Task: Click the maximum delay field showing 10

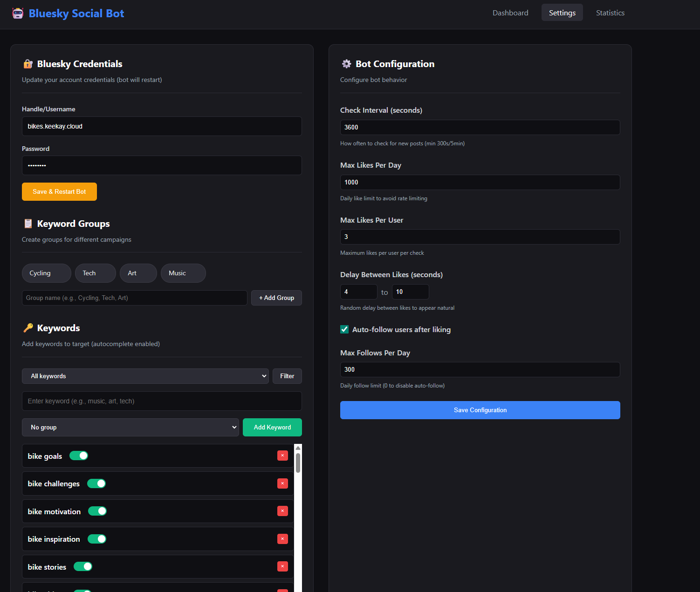Action: tap(411, 292)
